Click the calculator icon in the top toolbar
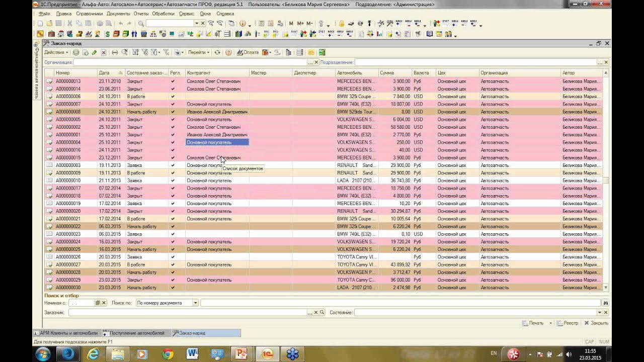The width and height of the screenshot is (644, 362). (261, 24)
